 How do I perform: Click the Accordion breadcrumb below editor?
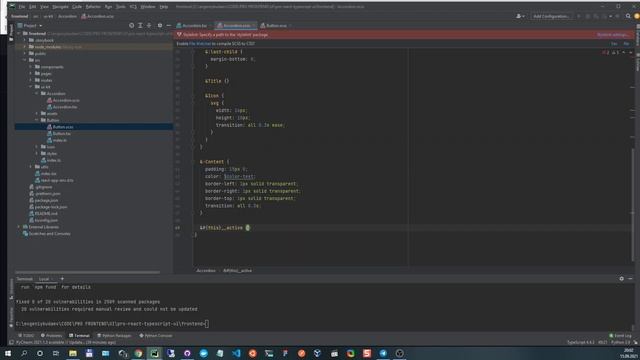click(x=206, y=271)
